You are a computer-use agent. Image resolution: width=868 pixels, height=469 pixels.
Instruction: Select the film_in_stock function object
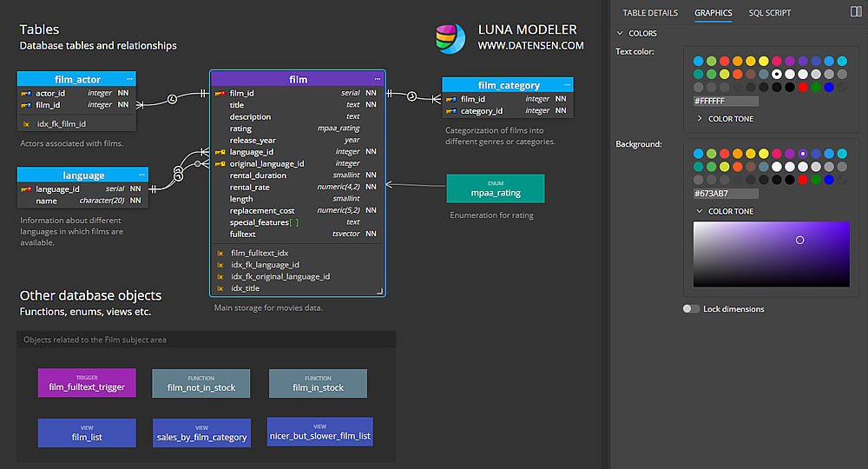coord(318,383)
